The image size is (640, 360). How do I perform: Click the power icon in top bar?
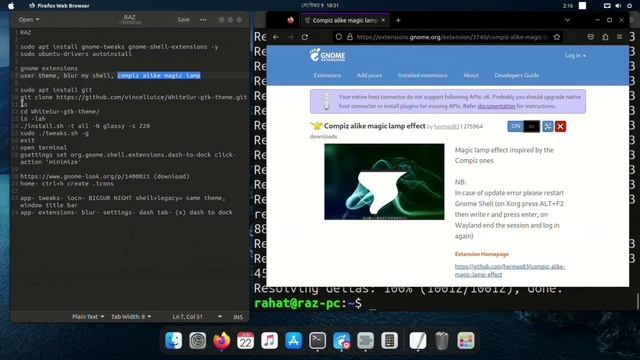[629, 6]
